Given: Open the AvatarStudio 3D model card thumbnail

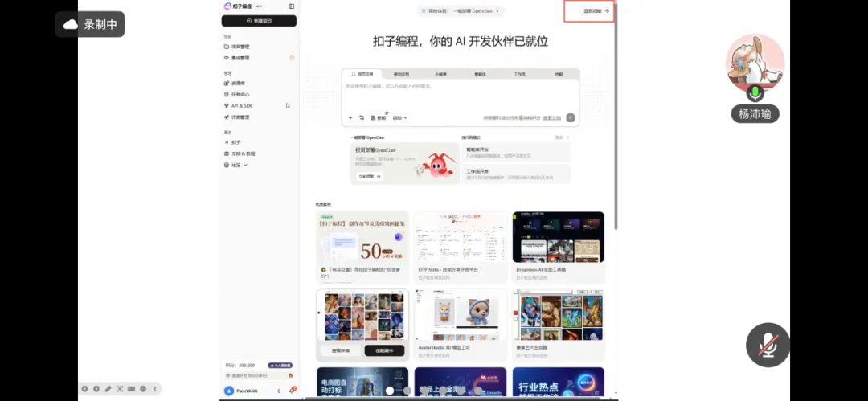Looking at the screenshot, I should click(x=461, y=315).
